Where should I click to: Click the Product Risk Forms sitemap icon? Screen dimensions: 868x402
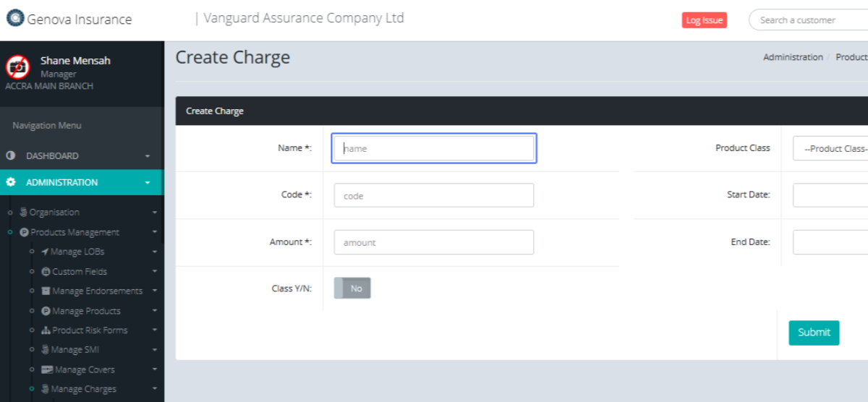(46, 330)
